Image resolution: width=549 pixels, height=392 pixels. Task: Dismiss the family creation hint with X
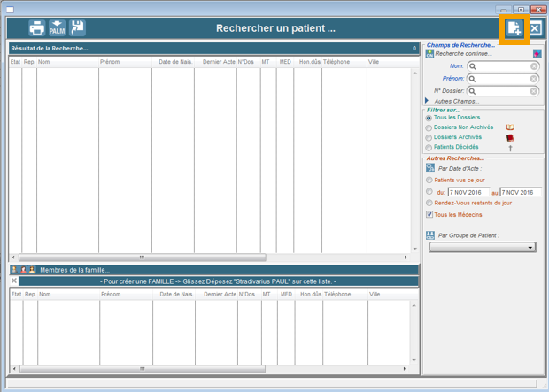[x=14, y=281]
